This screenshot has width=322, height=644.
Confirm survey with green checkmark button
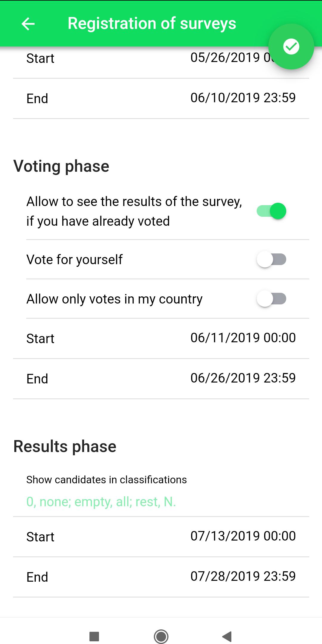(291, 47)
